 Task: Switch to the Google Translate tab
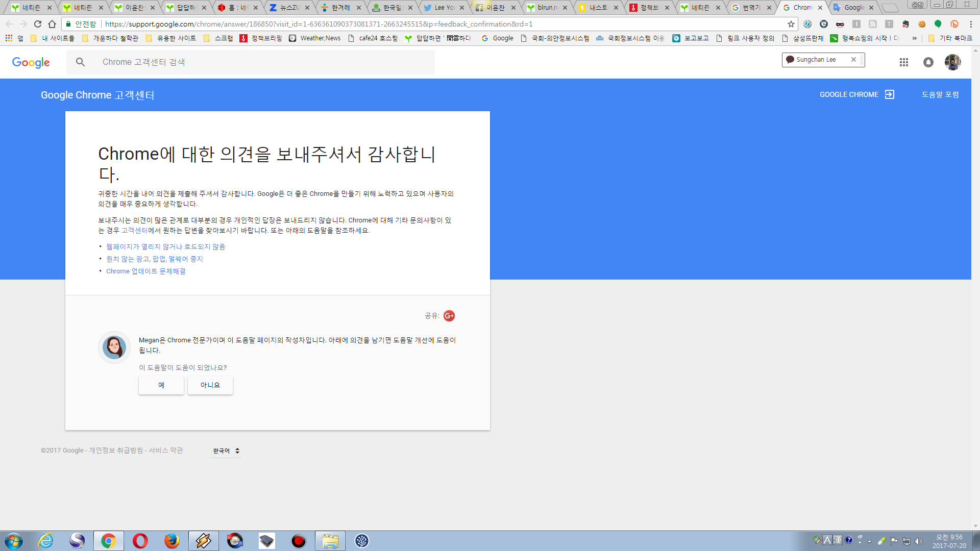click(854, 8)
